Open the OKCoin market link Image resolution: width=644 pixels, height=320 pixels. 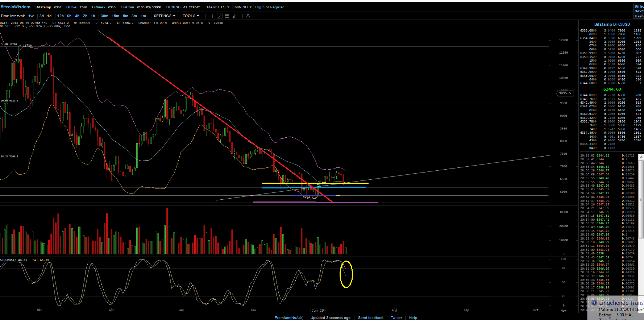(x=127, y=7)
